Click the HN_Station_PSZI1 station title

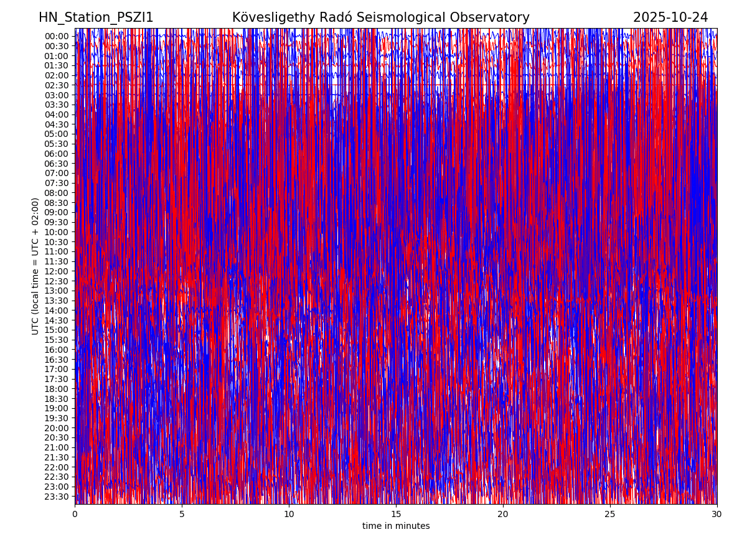pos(96,17)
